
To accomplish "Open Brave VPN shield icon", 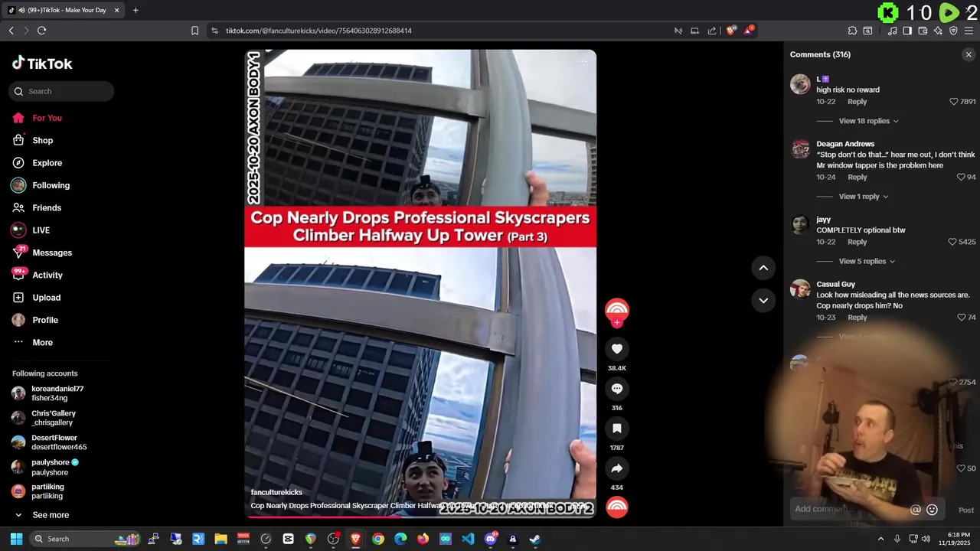I will [953, 31].
